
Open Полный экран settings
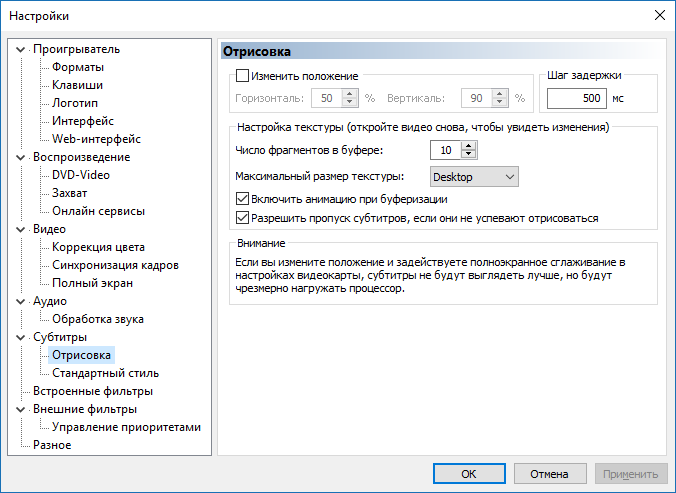[x=93, y=284]
